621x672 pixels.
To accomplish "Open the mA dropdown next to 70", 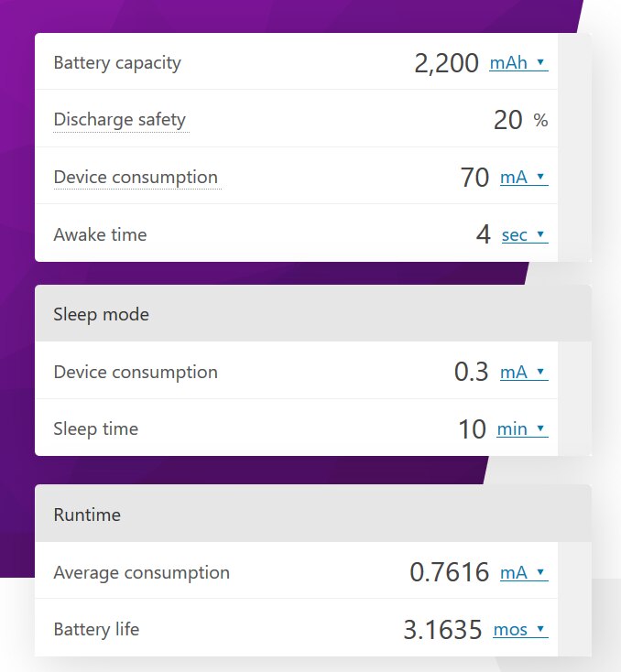I will 523,178.
